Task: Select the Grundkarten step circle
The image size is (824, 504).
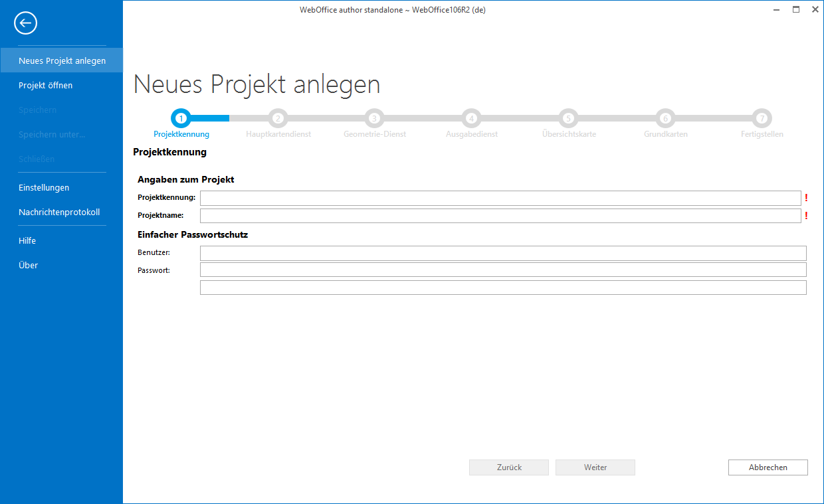Action: (665, 118)
